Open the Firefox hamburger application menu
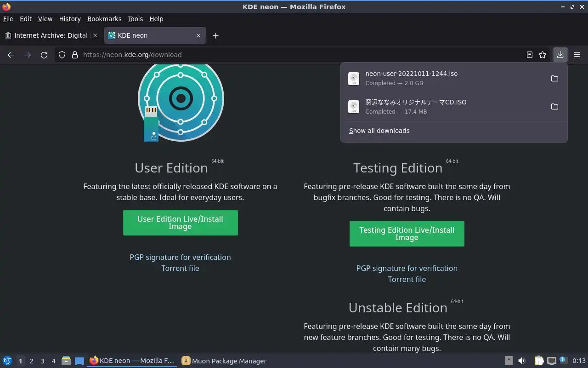This screenshot has width=588, height=368. (577, 55)
